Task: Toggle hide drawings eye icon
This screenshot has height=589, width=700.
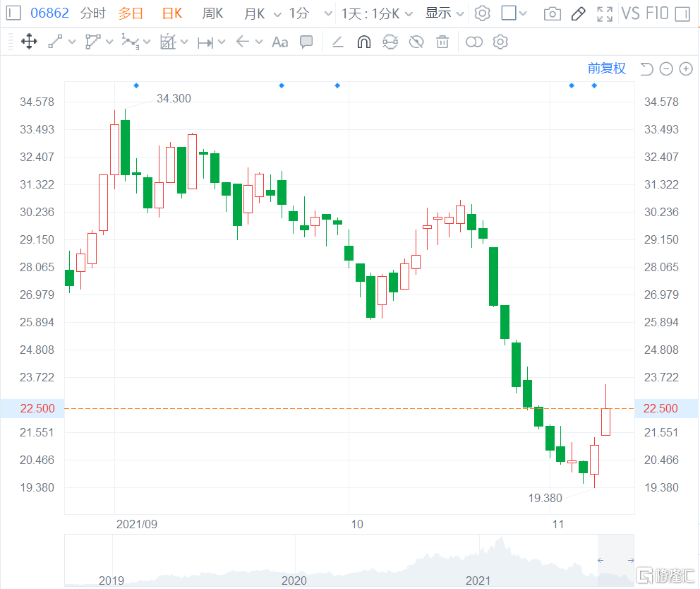Action: pyautogui.click(x=416, y=42)
